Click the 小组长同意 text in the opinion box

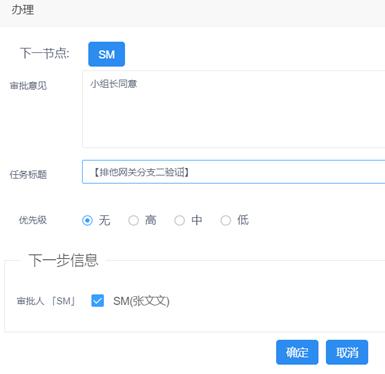pyautogui.click(x=113, y=84)
